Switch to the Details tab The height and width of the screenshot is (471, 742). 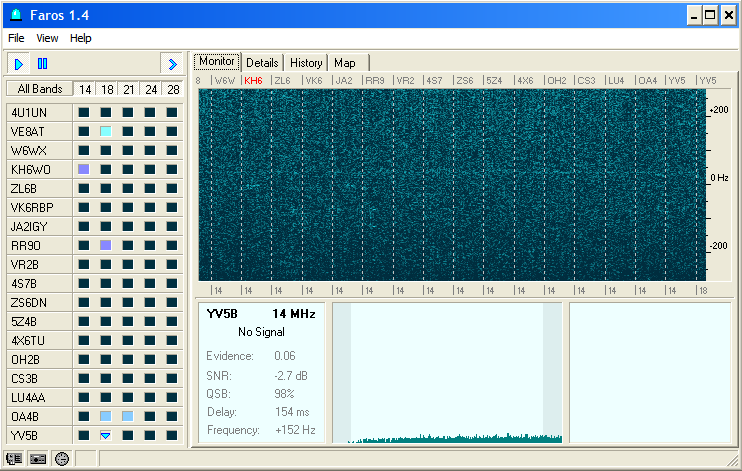click(x=262, y=63)
